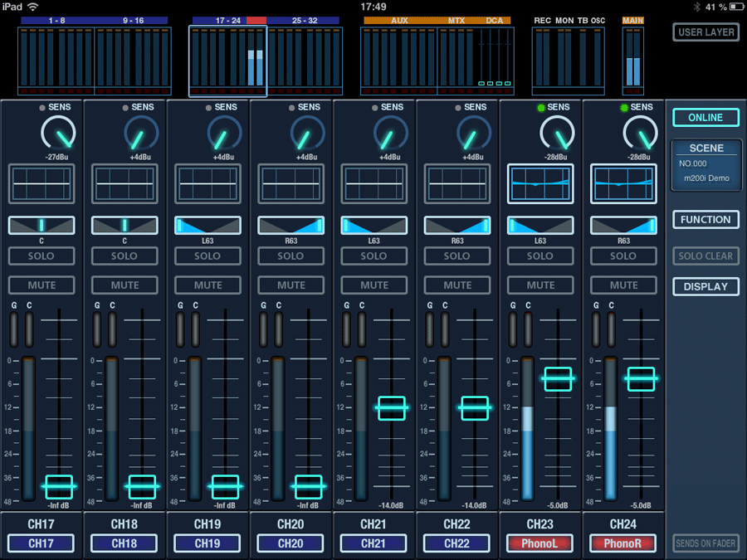Mute channel CH18
The height and width of the screenshot is (560, 747).
tap(124, 285)
